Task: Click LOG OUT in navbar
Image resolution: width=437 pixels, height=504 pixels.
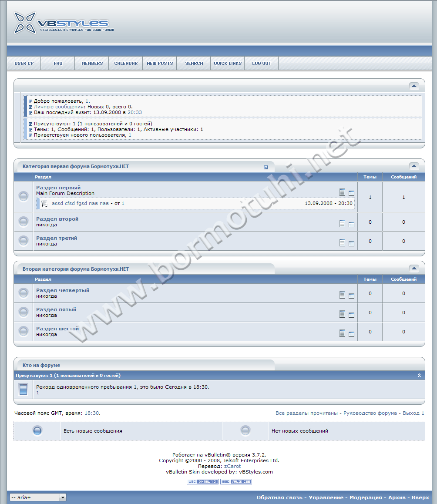Action: pos(262,63)
